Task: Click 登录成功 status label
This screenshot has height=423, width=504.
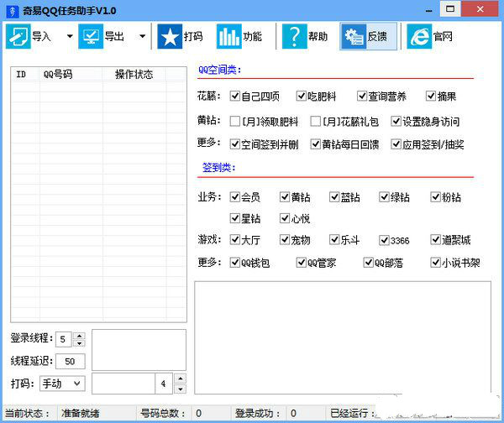Action: pyautogui.click(x=258, y=413)
